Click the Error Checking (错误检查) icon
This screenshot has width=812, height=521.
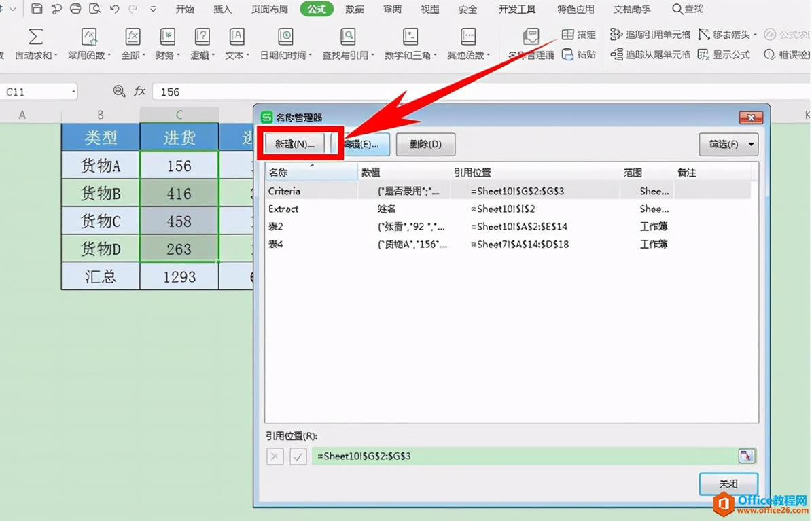770,54
